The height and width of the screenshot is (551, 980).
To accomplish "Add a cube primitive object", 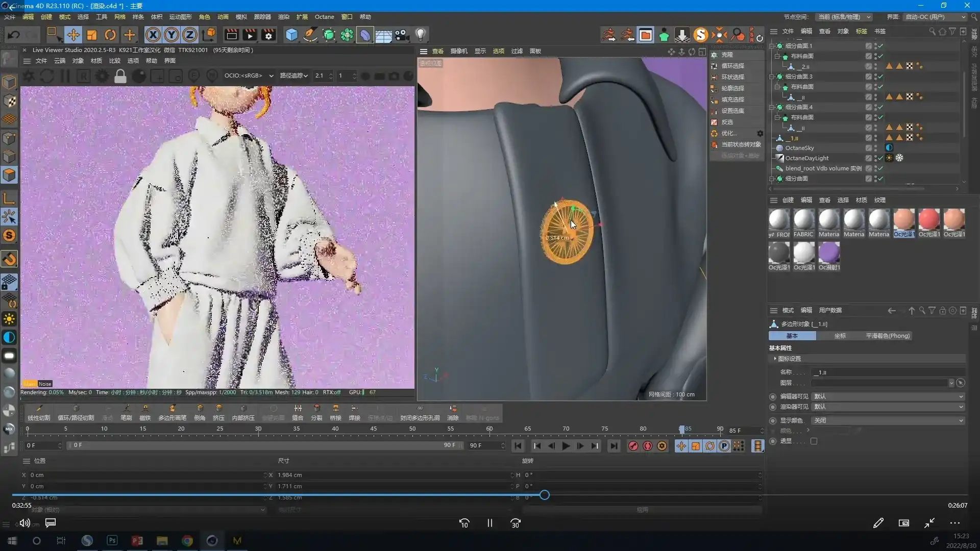I will point(291,35).
